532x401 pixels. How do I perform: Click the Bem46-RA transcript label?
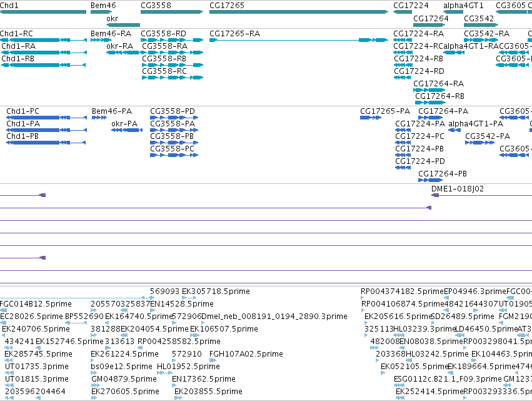click(111, 34)
